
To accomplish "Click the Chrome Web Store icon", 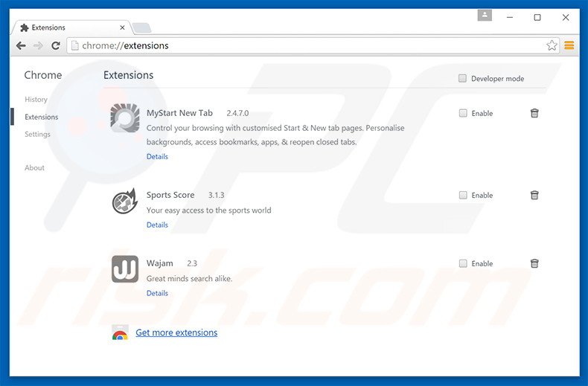I will pos(120,332).
